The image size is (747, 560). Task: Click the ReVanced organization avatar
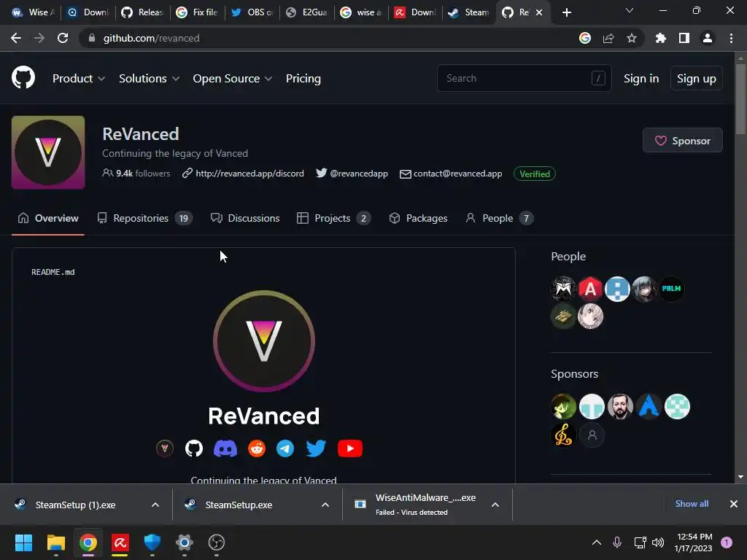tap(48, 152)
